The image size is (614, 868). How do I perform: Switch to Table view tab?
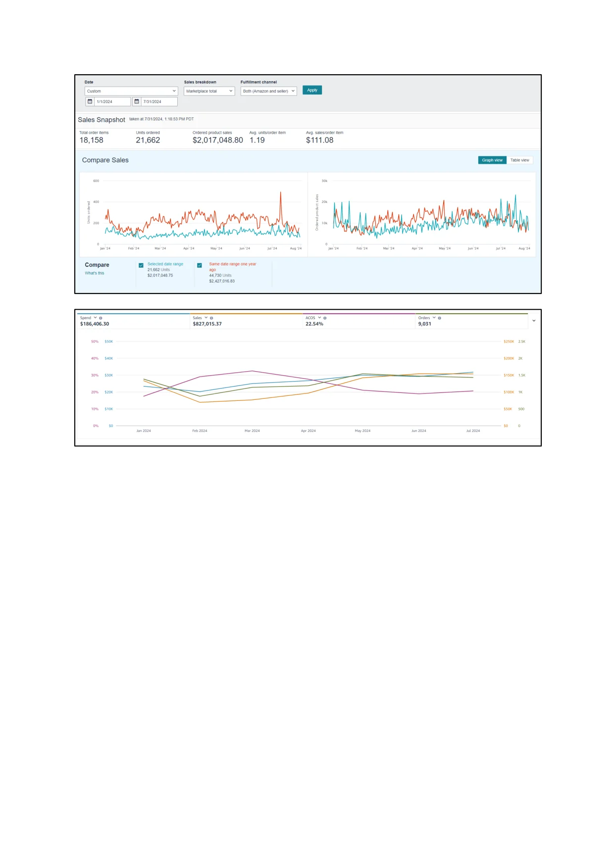coord(520,160)
